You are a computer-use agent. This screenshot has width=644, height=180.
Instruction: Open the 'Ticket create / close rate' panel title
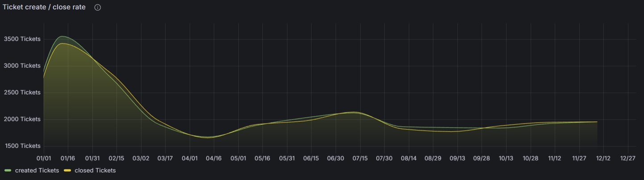[x=44, y=7]
